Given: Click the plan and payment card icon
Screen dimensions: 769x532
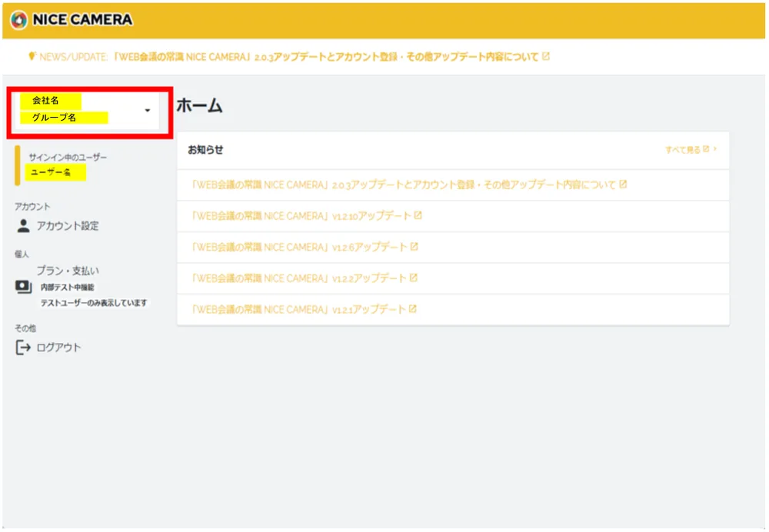Looking at the screenshot, I should [23, 287].
